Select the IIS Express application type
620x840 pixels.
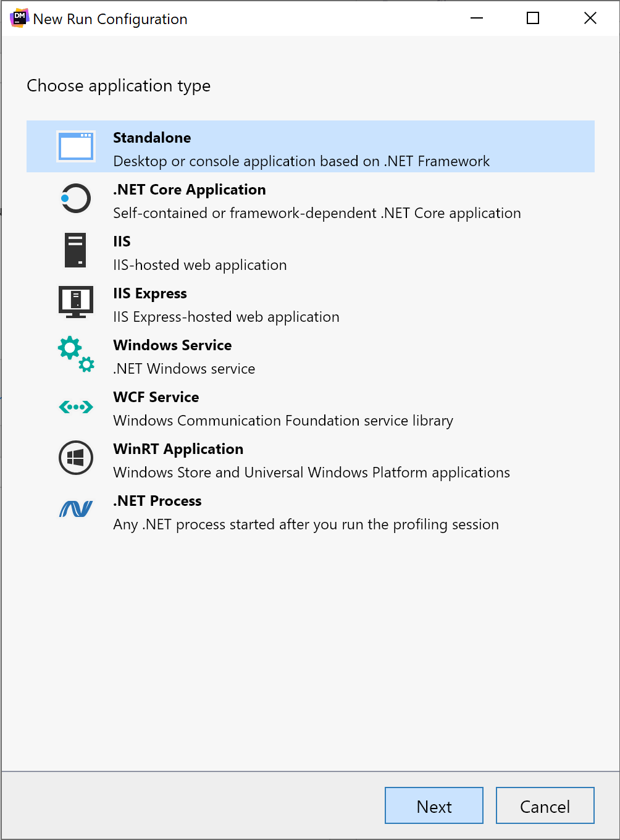[278, 302]
